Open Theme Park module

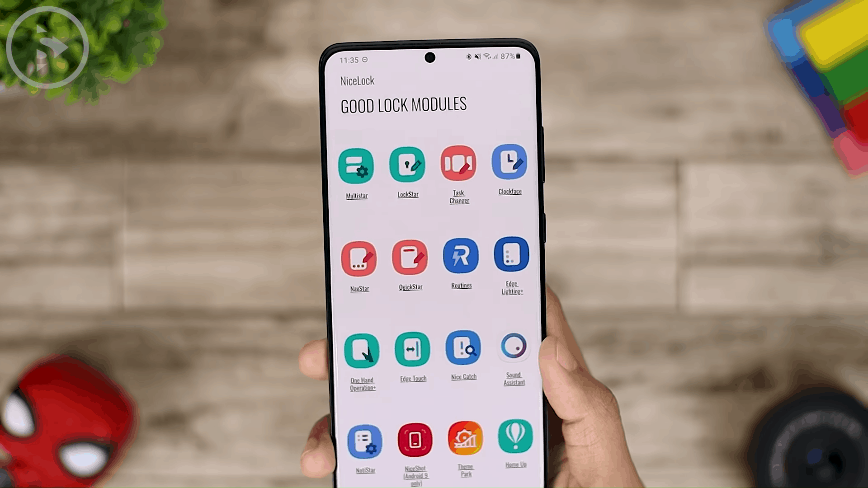coord(465,440)
